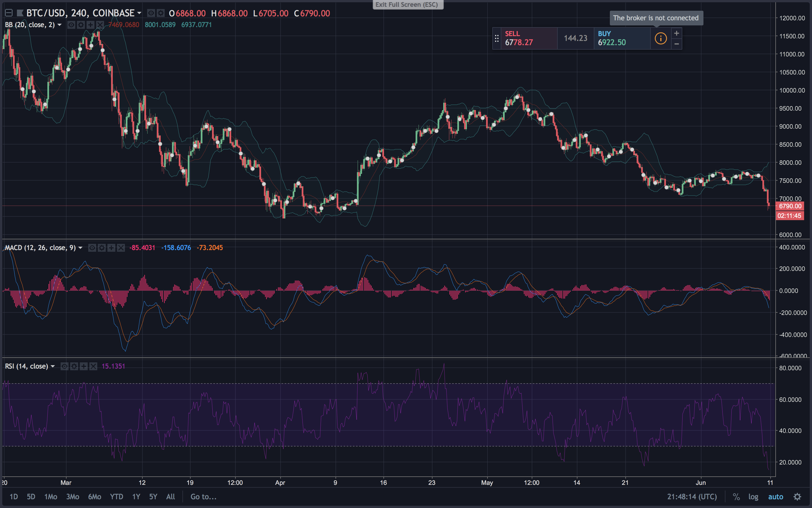Toggle visibility eye of the BTC/USD main series
The image size is (812, 508).
coord(151,13)
